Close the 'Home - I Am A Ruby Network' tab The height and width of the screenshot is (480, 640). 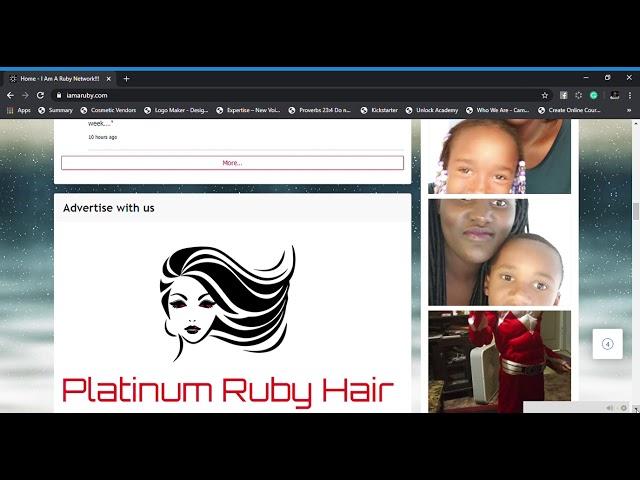[109, 79]
